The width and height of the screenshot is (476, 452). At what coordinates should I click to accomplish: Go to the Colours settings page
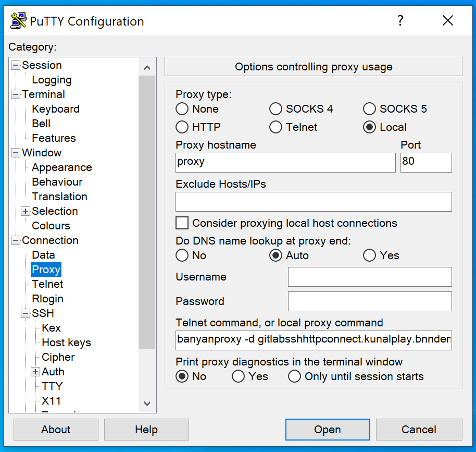coord(51,226)
